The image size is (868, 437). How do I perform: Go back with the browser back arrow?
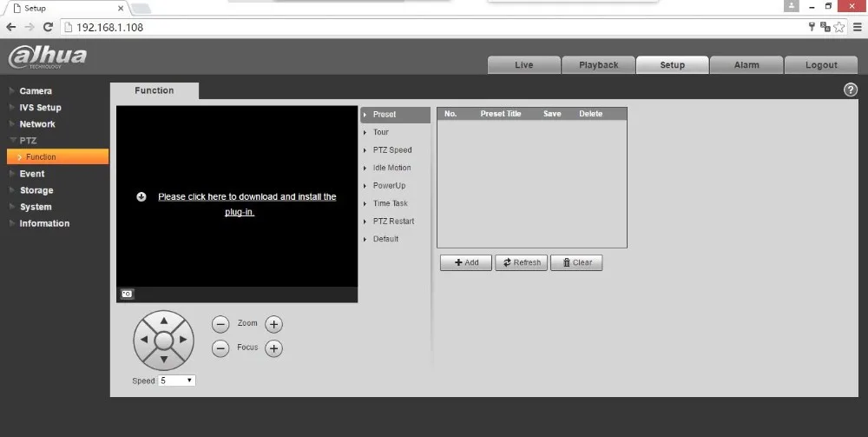(11, 27)
